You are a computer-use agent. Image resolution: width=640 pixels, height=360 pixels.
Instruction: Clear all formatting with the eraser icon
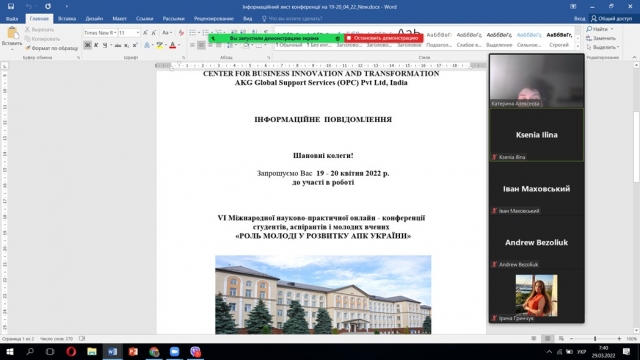coord(181,33)
